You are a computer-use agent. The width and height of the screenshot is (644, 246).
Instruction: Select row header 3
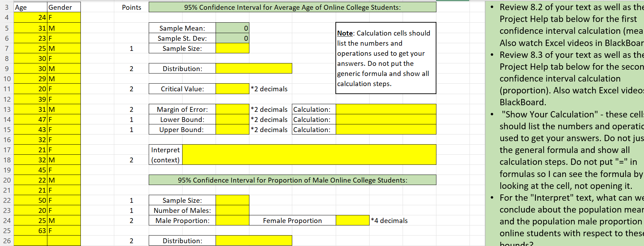pyautogui.click(x=7, y=7)
